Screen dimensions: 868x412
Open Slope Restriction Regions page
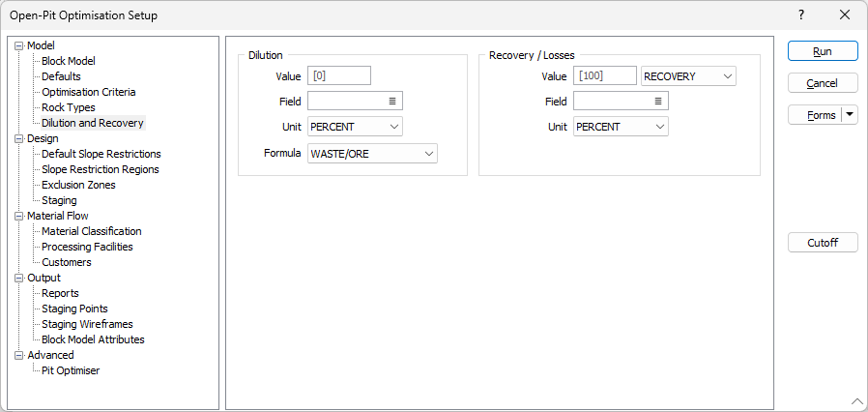(101, 169)
